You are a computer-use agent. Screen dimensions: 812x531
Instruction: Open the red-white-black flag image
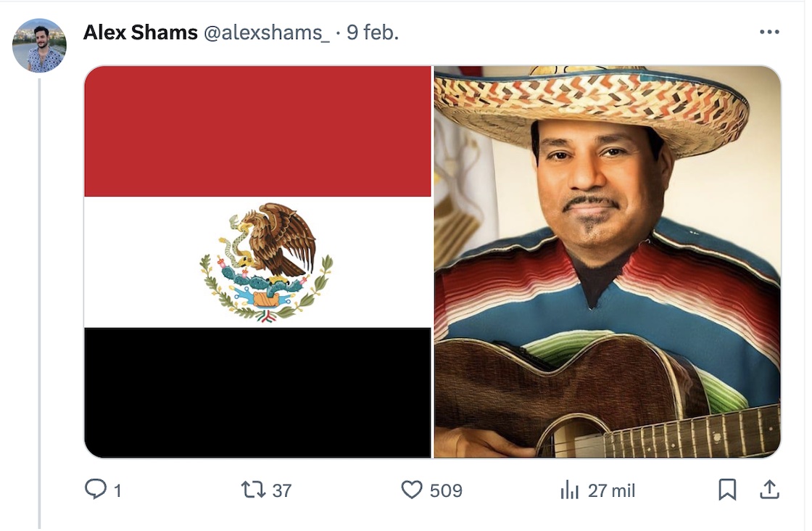258,262
